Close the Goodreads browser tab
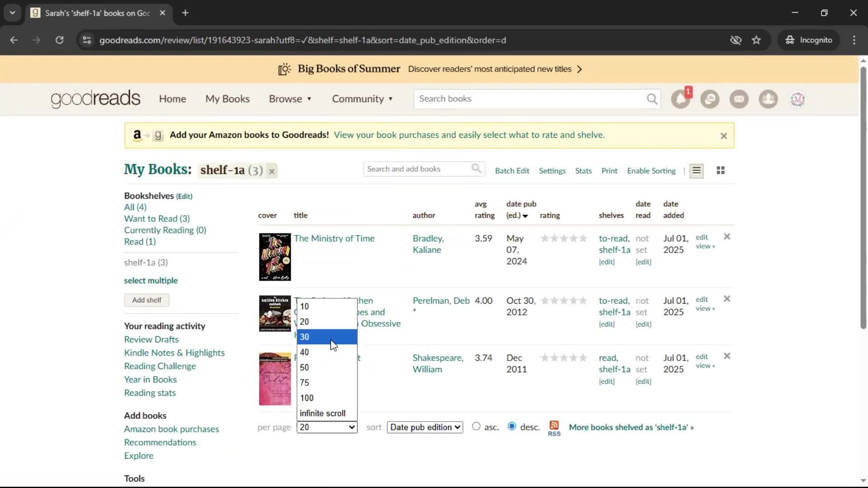The height and width of the screenshot is (488, 868). (x=162, y=13)
